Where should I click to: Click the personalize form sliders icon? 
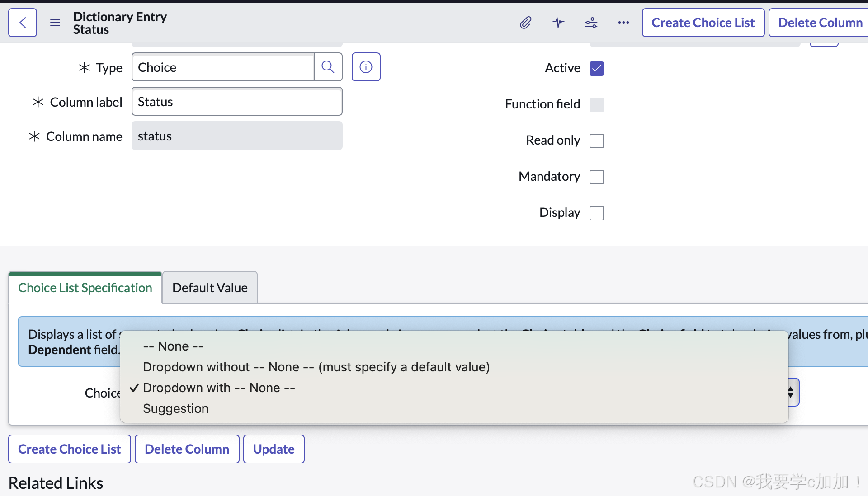point(591,23)
